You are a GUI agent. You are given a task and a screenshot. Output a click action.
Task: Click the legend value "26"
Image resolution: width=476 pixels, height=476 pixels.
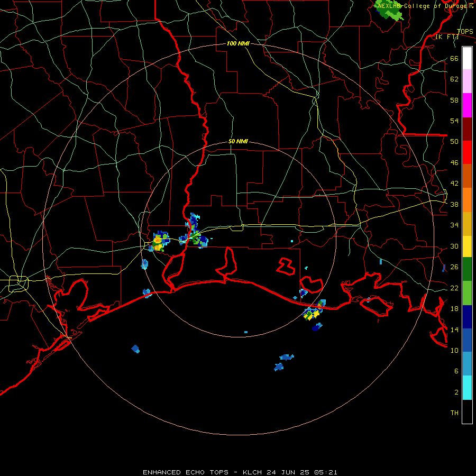[x=454, y=267]
